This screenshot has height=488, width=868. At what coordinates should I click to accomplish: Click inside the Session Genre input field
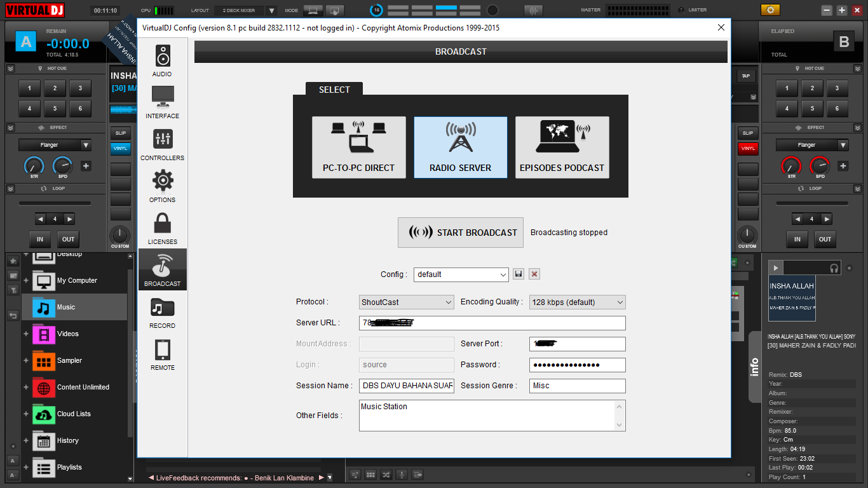576,386
